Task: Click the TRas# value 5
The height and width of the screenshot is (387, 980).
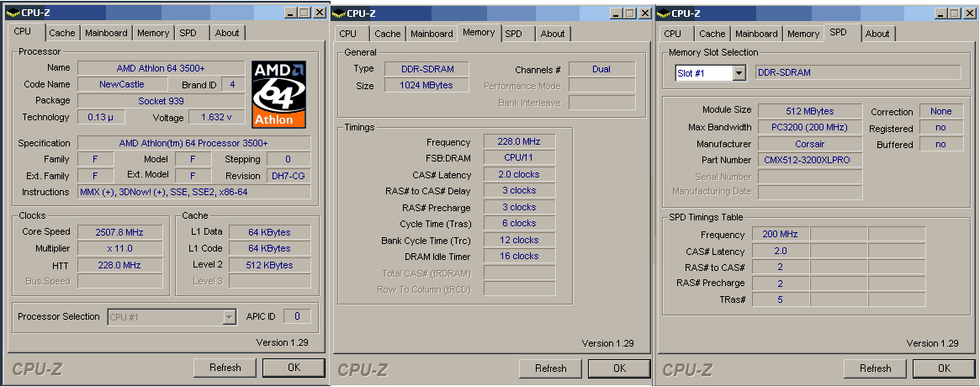Action: [x=780, y=300]
